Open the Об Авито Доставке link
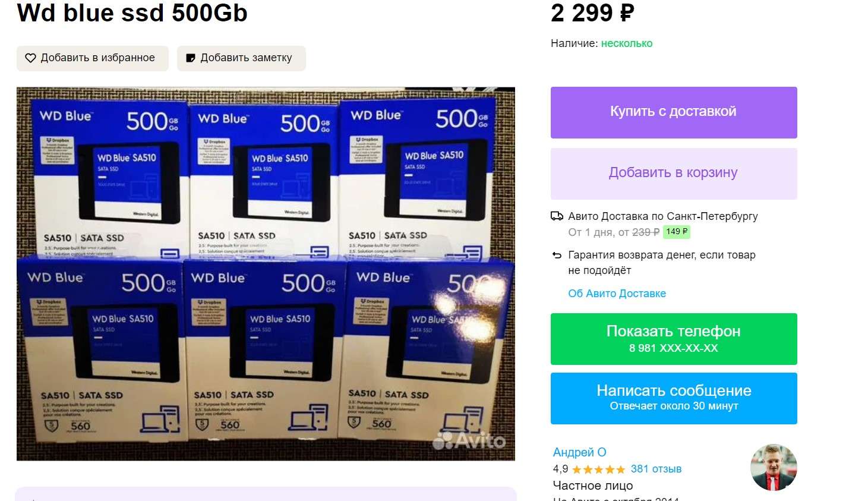 [617, 294]
